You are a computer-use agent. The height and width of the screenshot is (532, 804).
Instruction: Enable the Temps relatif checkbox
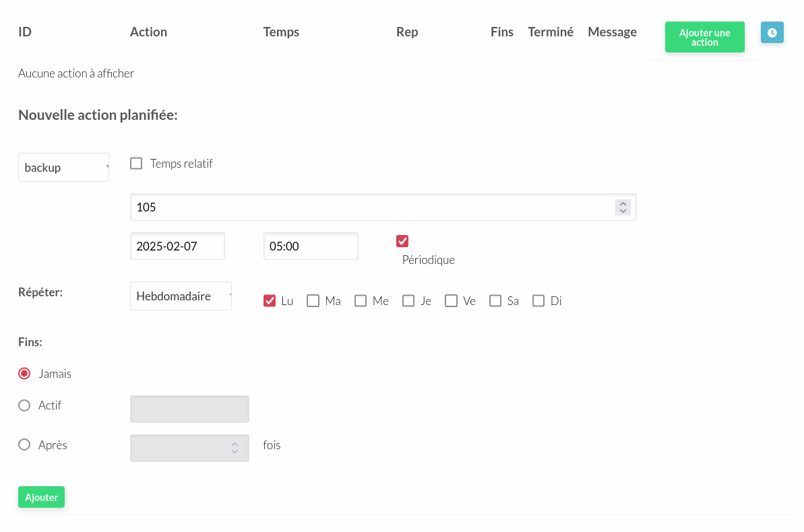(x=135, y=163)
